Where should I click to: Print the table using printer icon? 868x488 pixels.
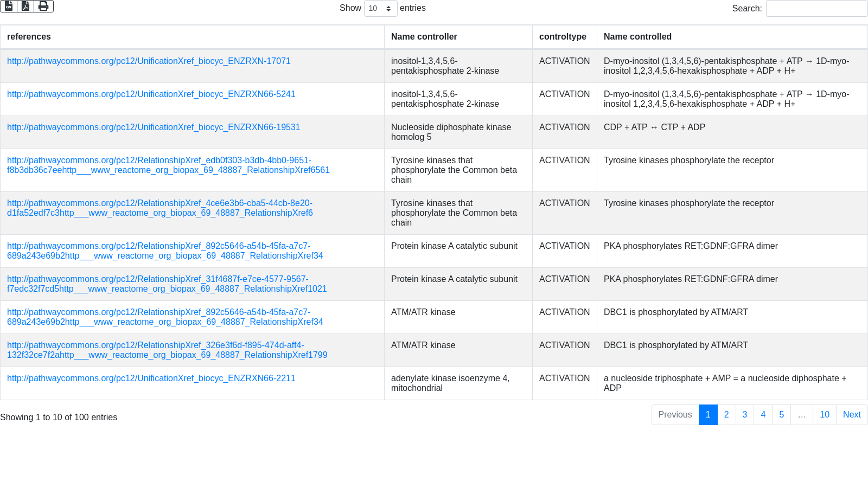[x=43, y=6]
